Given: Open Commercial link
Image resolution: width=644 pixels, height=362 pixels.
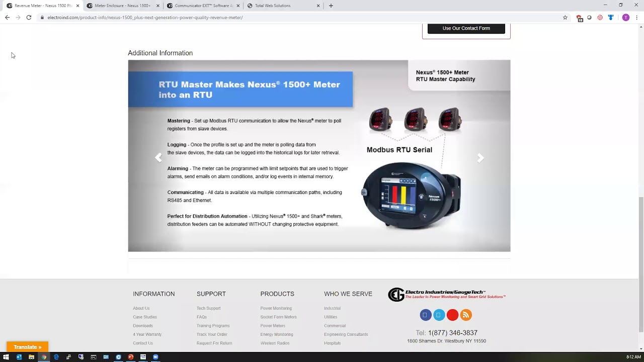Looking at the screenshot, I should click(335, 326).
